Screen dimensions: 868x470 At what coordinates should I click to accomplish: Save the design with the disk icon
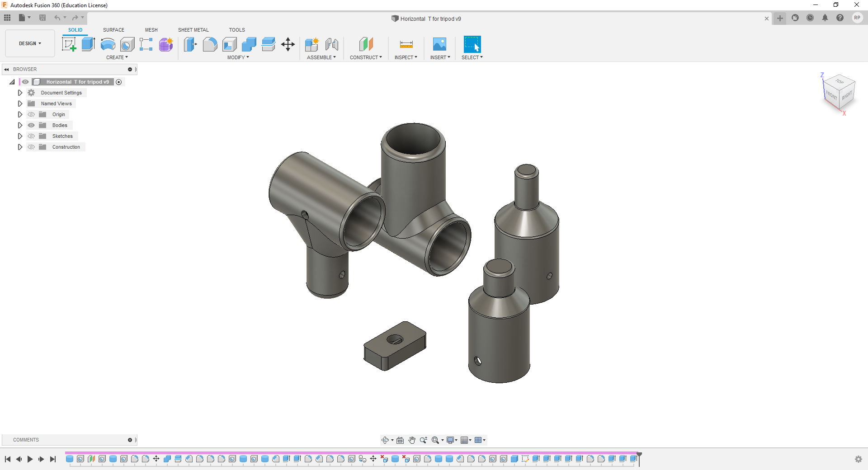42,18
